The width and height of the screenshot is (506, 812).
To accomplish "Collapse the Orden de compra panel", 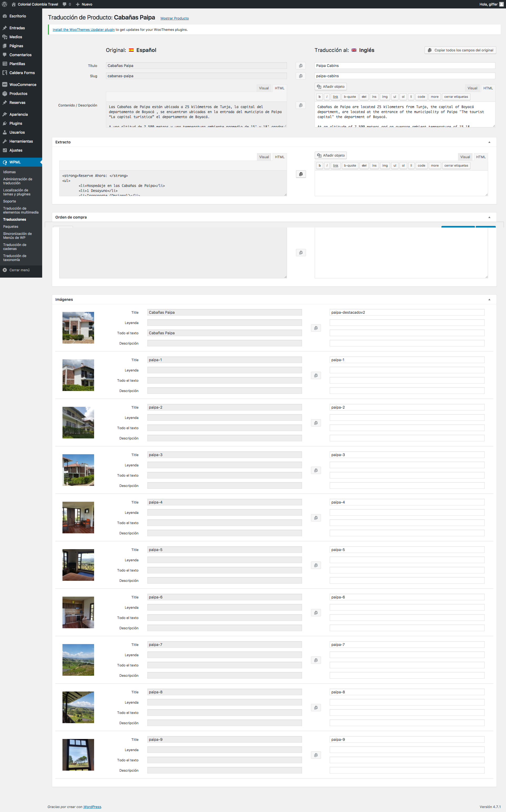I will [489, 217].
